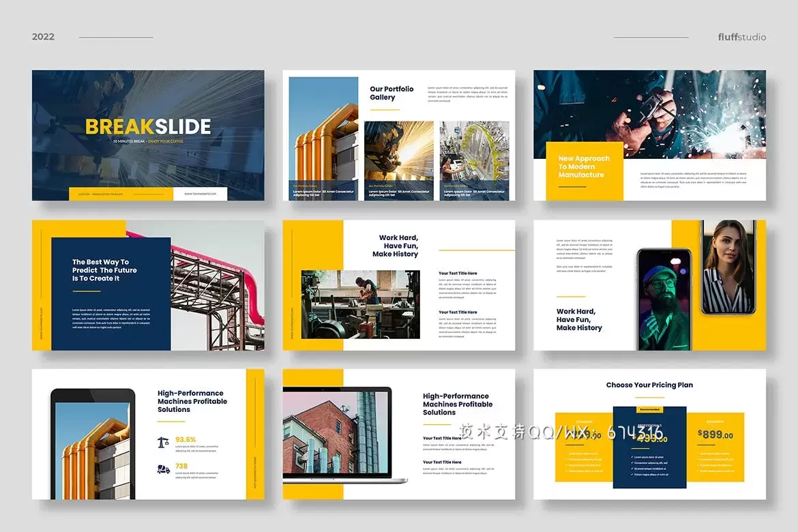
Task: Click the Our Portfolio Gallery heading
Action: coord(391,93)
